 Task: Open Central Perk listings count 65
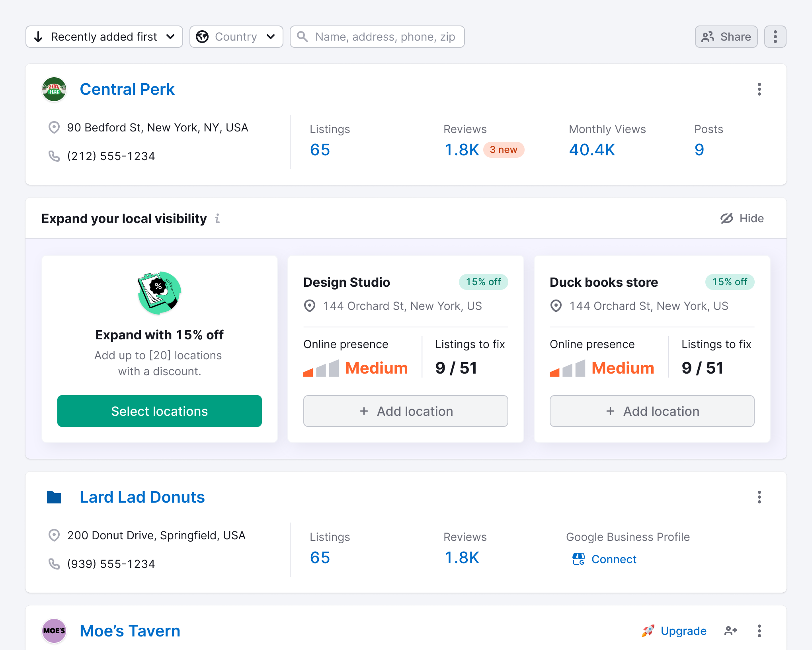click(x=320, y=150)
